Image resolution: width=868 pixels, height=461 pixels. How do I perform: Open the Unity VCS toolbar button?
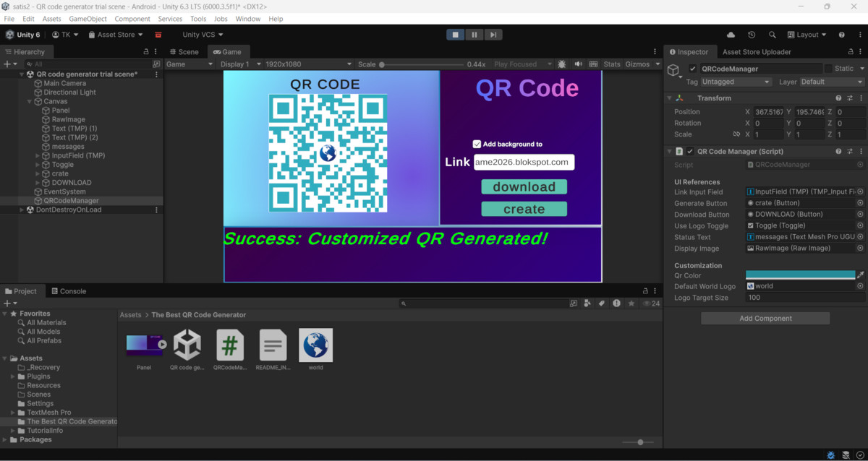click(203, 35)
